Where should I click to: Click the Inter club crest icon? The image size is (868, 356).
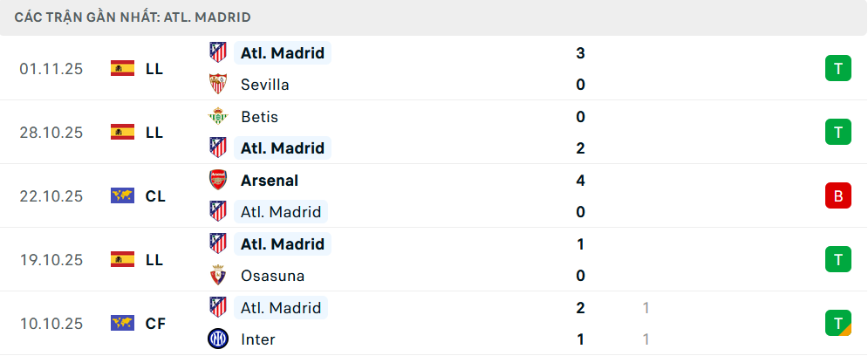point(217,339)
